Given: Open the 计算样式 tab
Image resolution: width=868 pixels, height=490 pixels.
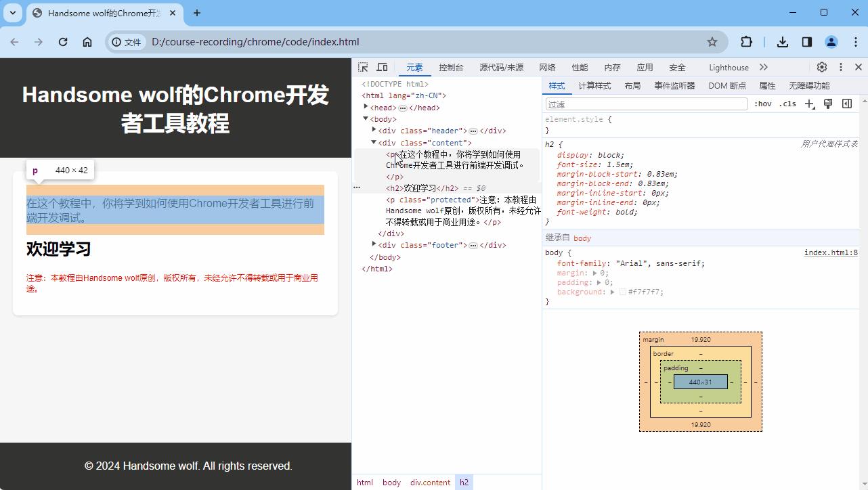Looking at the screenshot, I should 594,85.
